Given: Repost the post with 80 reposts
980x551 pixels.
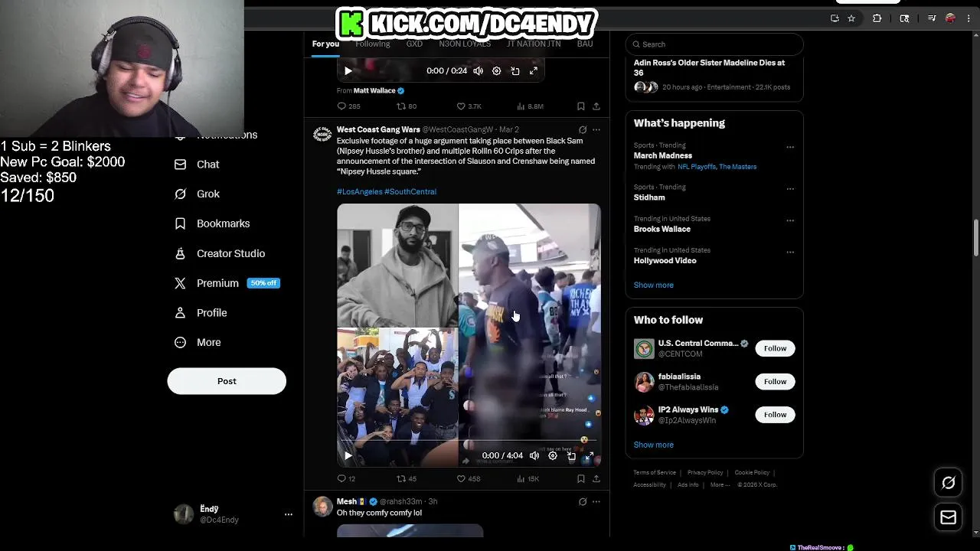Looking at the screenshot, I should tap(400, 106).
